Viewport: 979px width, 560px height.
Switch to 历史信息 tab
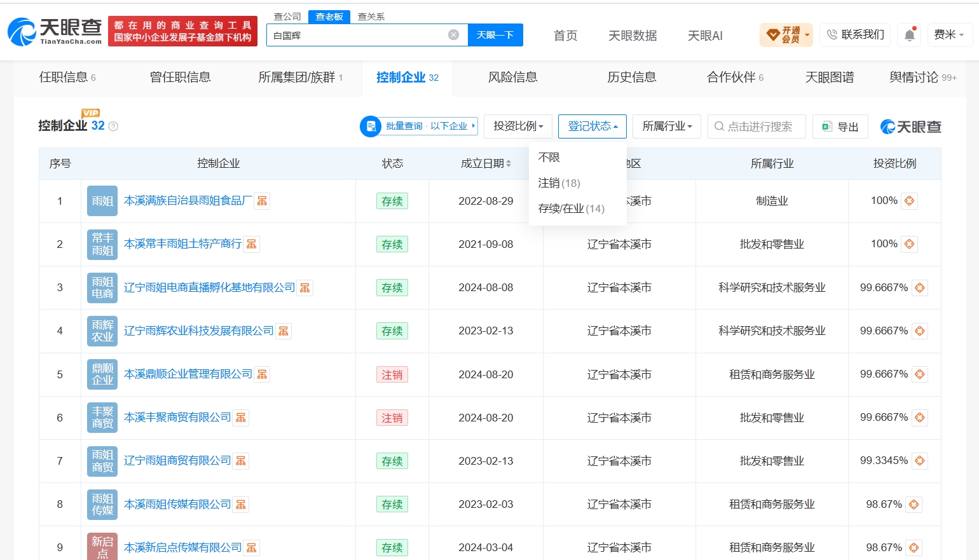pyautogui.click(x=632, y=78)
